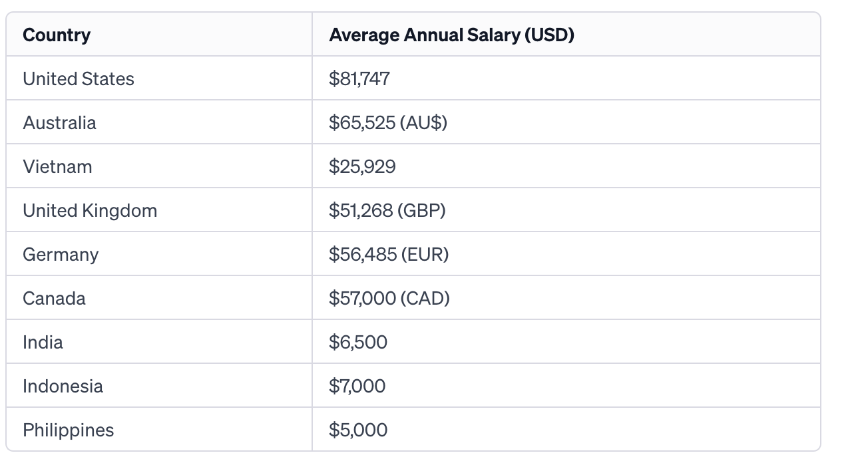Screen dimensions: 868x467
Task: Click the $6,500 salary value
Action: (x=358, y=342)
